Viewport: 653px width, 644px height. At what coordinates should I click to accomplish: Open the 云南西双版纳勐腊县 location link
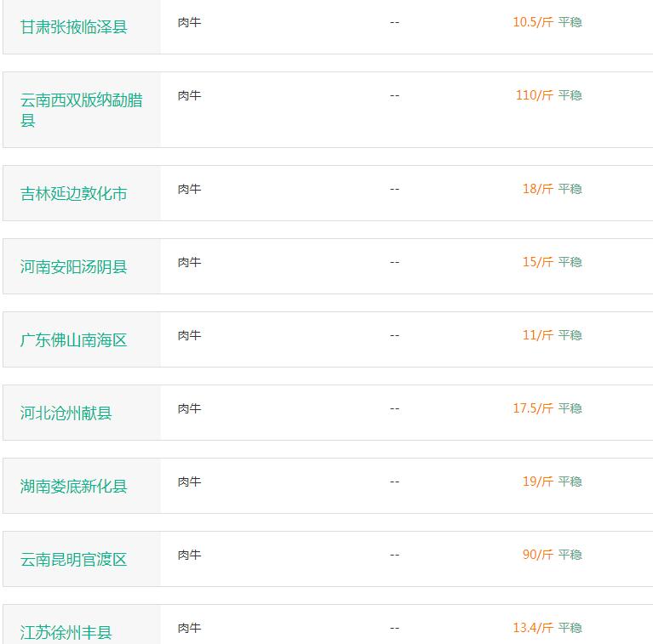click(82, 110)
